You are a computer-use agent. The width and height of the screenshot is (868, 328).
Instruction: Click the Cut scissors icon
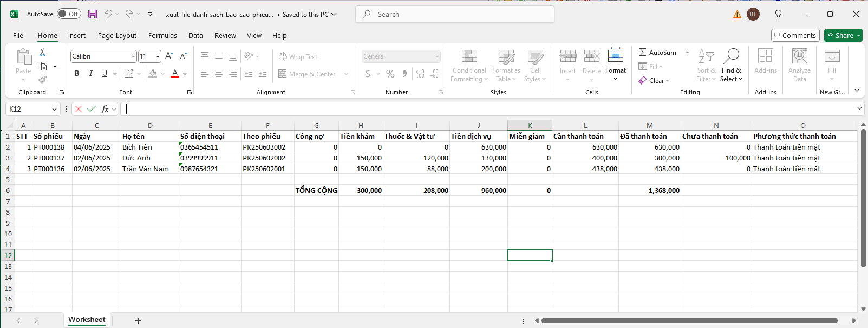click(x=42, y=53)
